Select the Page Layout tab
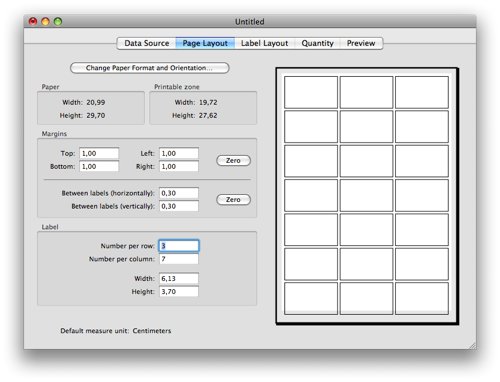Screen dimensions: 500x382 (x=205, y=43)
